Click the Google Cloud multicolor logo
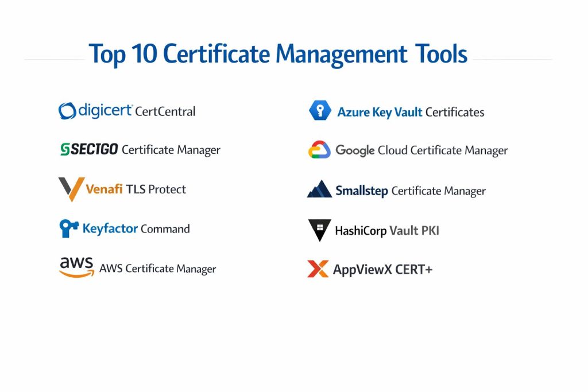588x392 pixels. (x=319, y=150)
